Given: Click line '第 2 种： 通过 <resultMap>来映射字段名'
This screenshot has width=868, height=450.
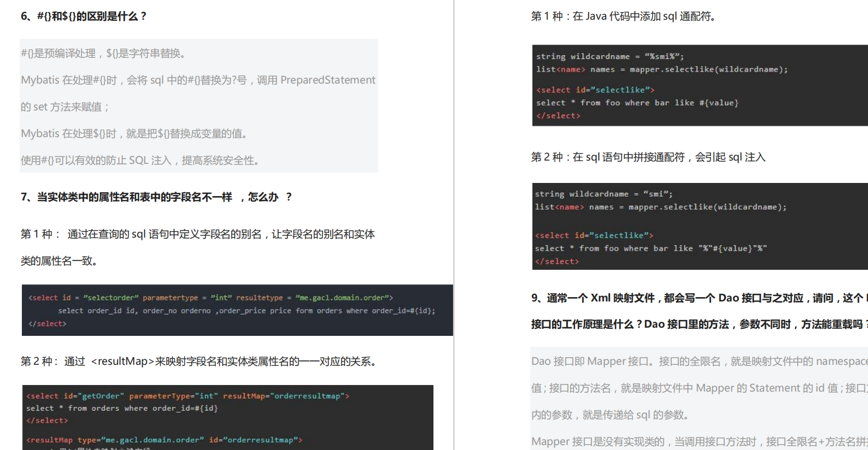Looking at the screenshot, I should pos(200,362).
